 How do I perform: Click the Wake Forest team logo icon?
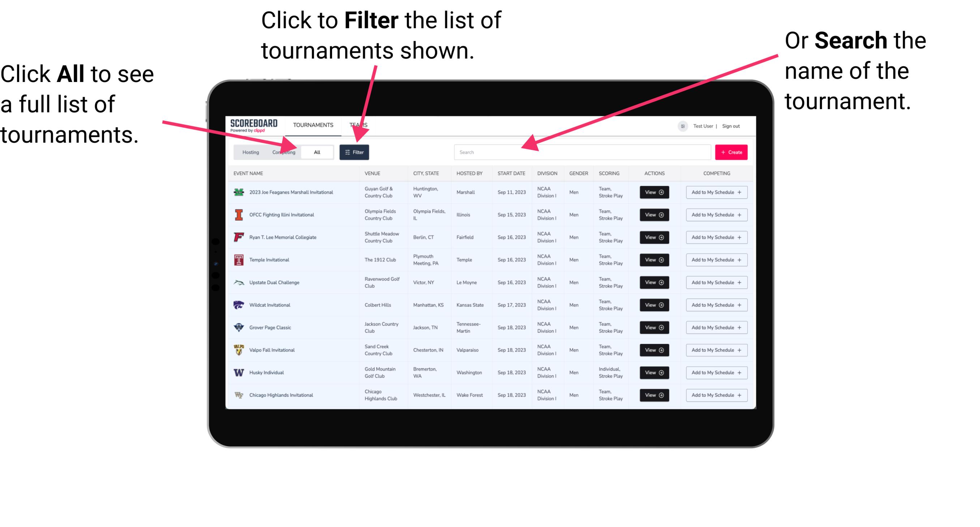238,394
